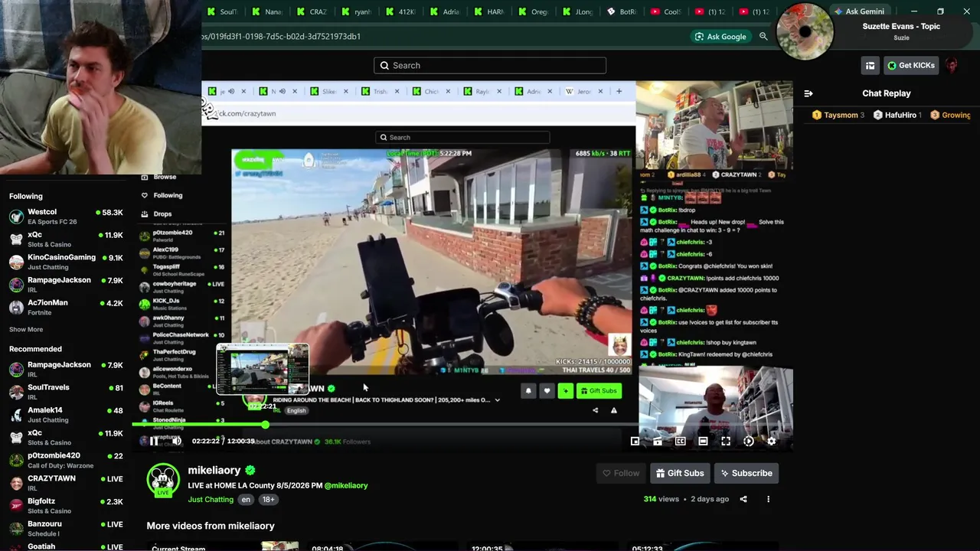
Task: Seek using the green video progress bar
Action: click(x=462, y=424)
